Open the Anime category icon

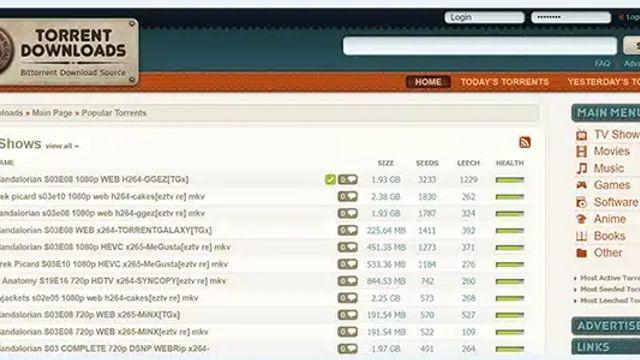coord(581,219)
